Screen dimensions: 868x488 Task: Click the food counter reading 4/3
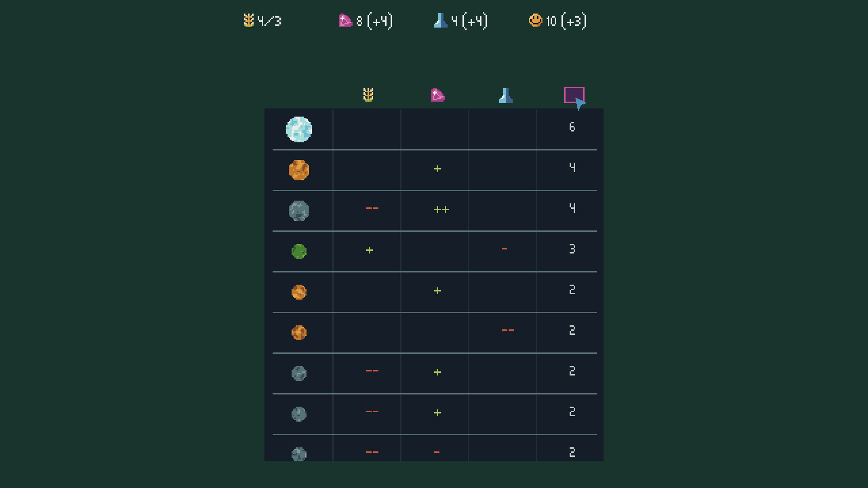pos(269,21)
